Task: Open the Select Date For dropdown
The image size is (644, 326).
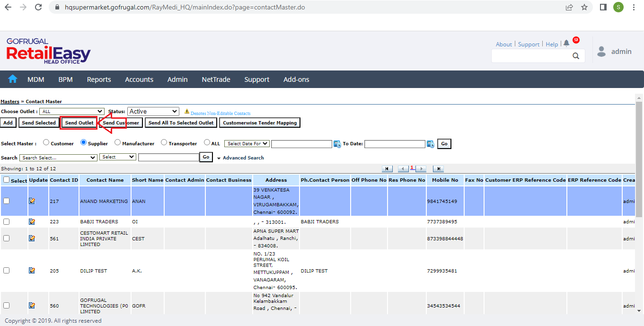Action: [247, 143]
